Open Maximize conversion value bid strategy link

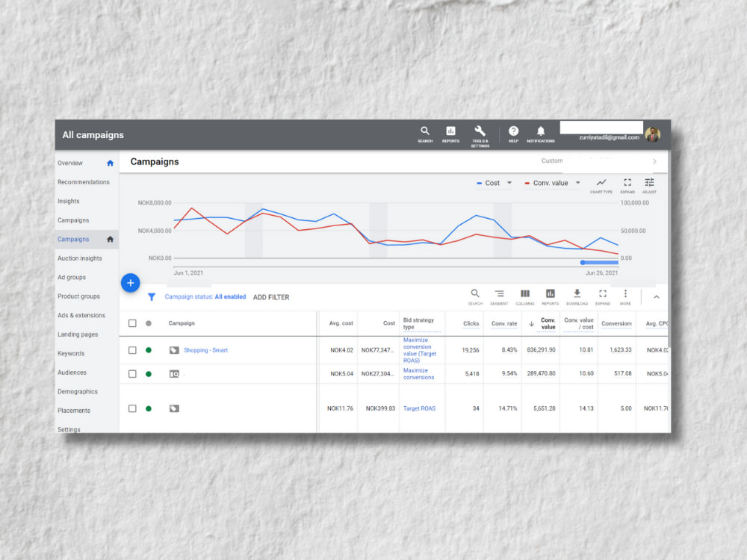pos(420,350)
